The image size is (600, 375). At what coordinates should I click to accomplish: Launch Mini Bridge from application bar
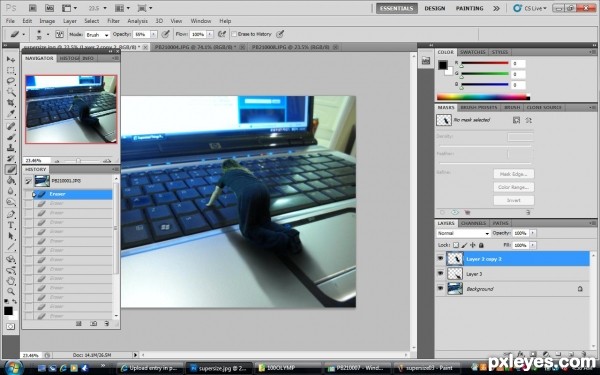49,8
